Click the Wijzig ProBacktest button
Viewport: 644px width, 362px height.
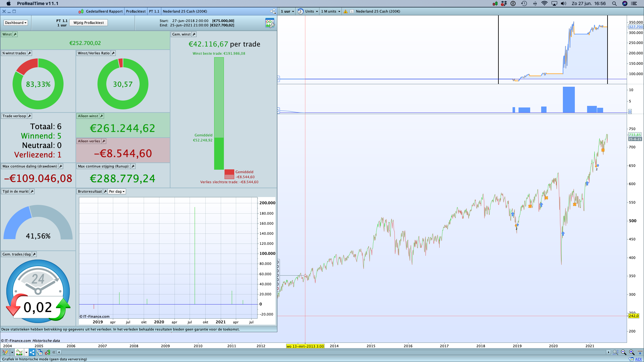click(89, 23)
